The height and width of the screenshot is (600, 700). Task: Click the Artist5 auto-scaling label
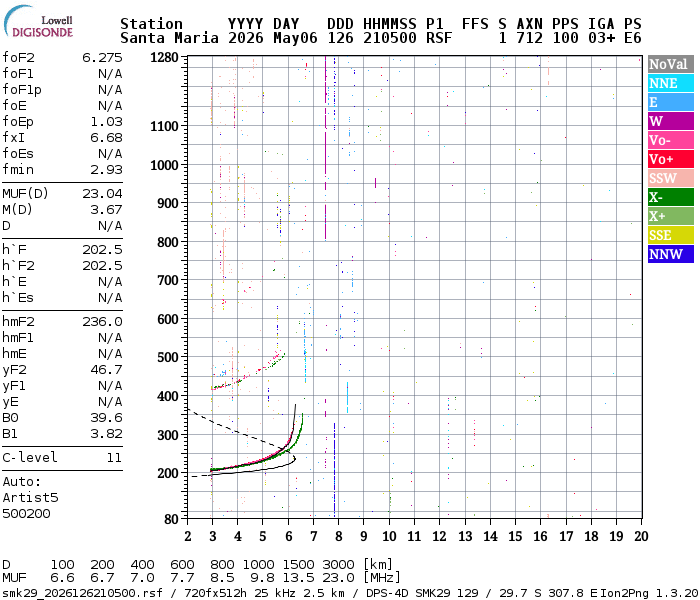30,497
